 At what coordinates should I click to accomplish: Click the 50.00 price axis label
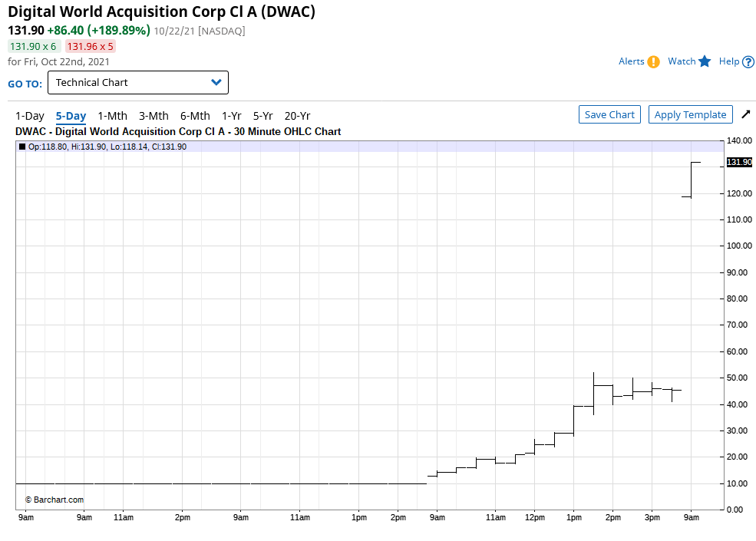[738, 378]
